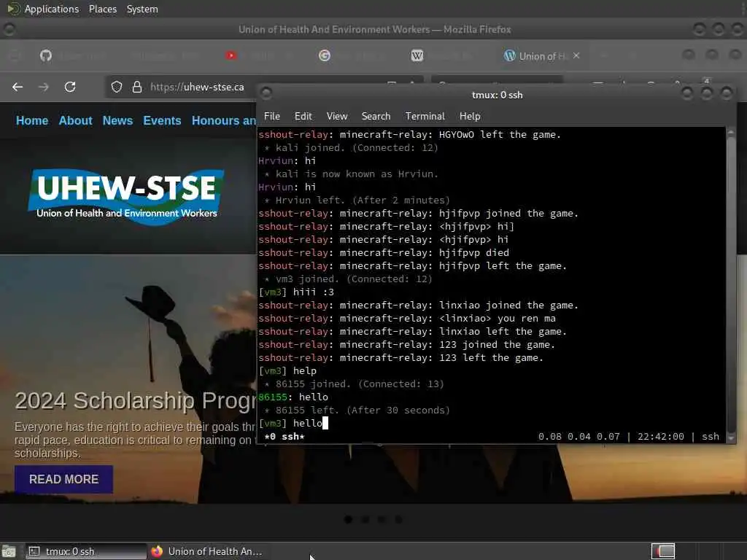Open the Home link on UHEW website
The image size is (747, 560).
32,120
